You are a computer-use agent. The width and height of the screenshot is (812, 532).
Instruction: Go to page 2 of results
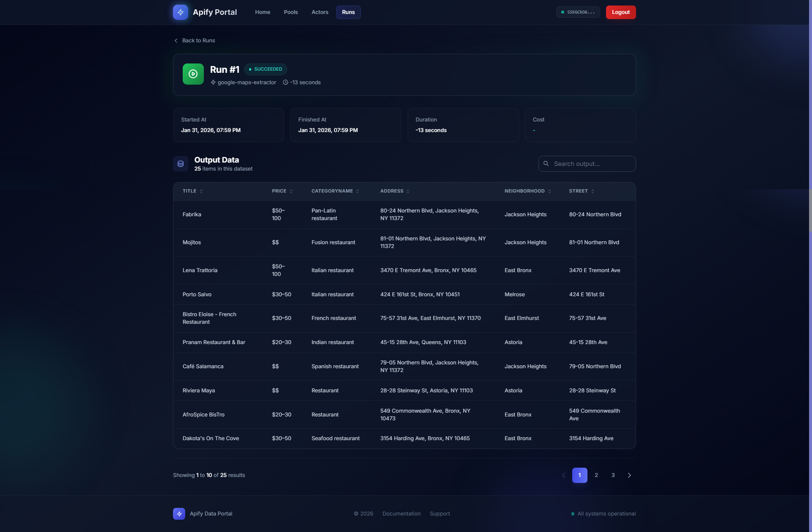coord(596,475)
